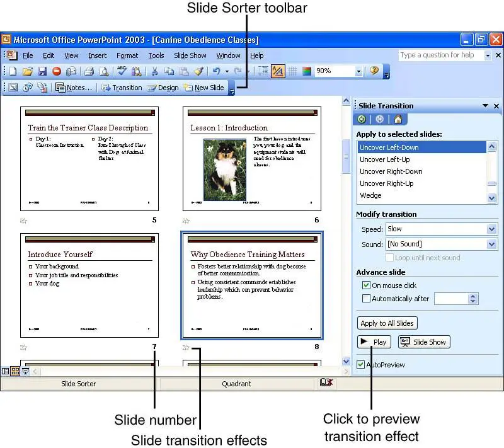Switch to Normal View icon at bottom-left
The width and height of the screenshot is (504, 448).
5,372
